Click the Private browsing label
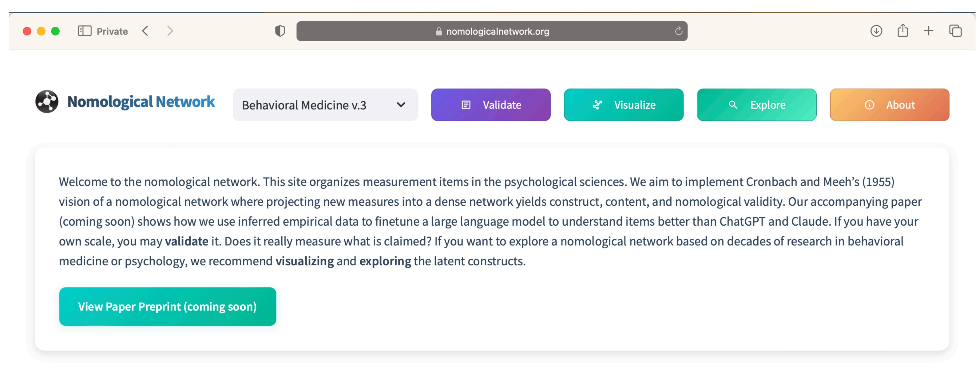 tap(112, 31)
